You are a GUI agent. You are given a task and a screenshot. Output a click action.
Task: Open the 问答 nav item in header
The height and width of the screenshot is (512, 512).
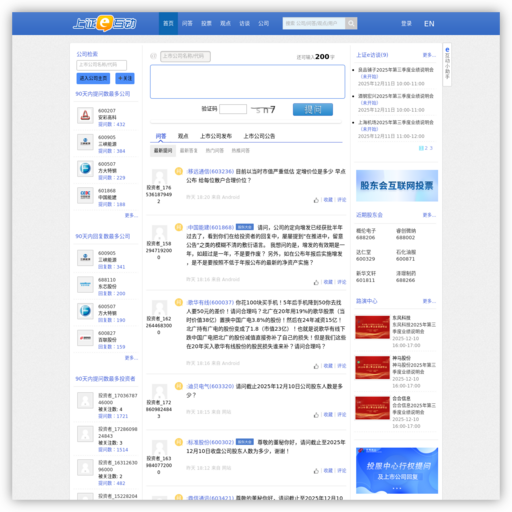click(x=187, y=23)
